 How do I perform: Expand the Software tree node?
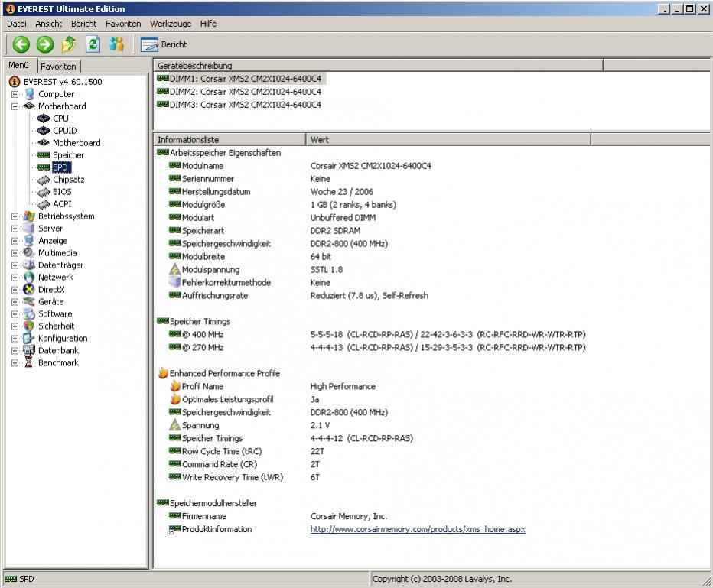pyautogui.click(x=15, y=314)
